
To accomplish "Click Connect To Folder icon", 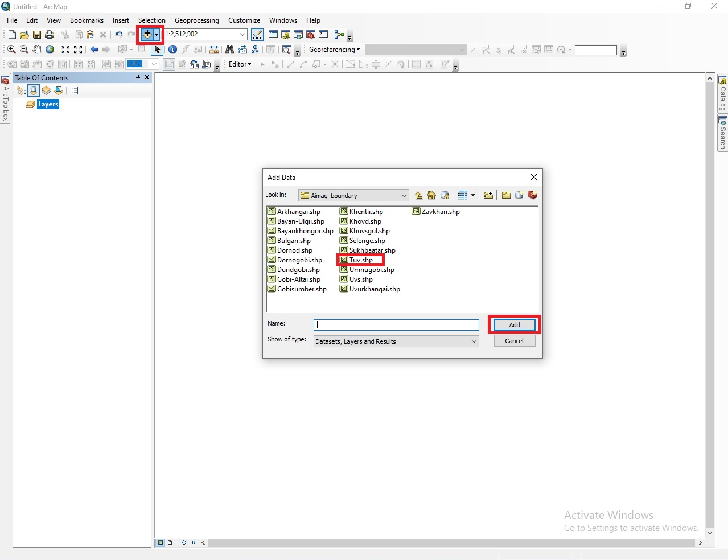I will point(488,195).
